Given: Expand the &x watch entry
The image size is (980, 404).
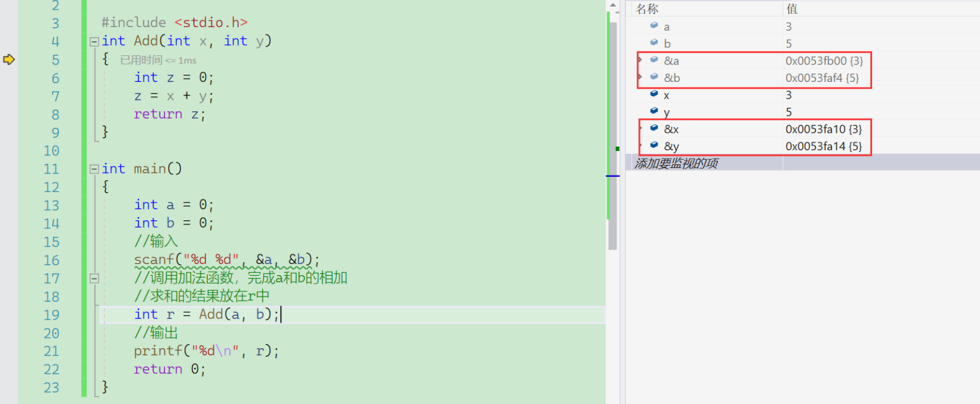Looking at the screenshot, I should point(641,128).
